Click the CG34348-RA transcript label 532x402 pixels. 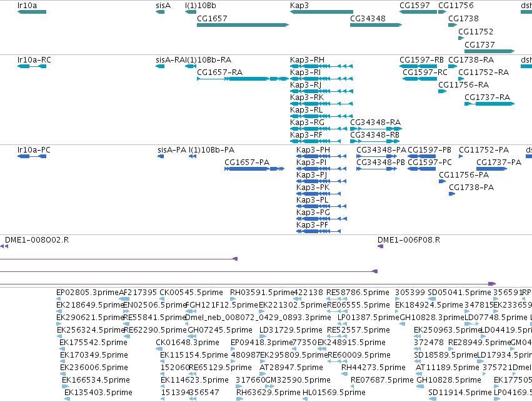[x=375, y=122]
